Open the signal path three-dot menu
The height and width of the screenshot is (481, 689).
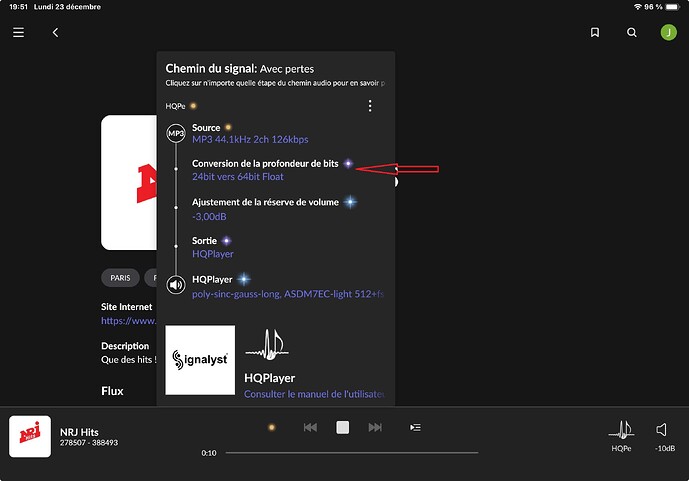coord(370,106)
